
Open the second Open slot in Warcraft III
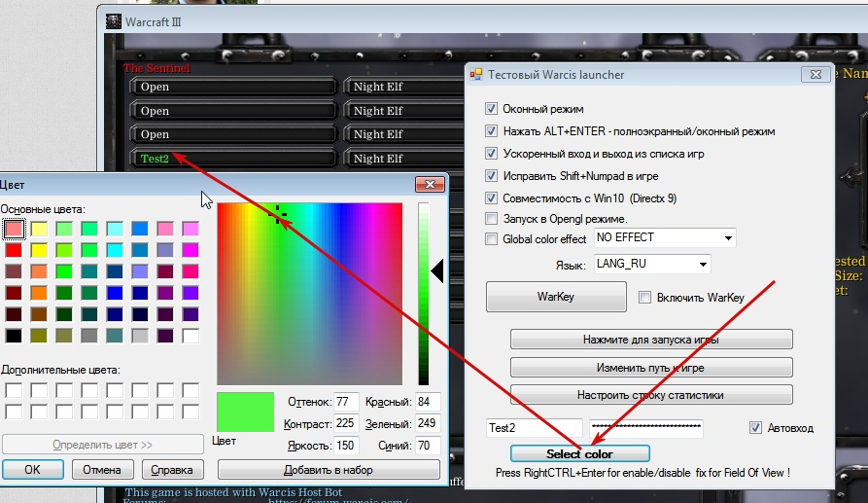click(x=233, y=111)
